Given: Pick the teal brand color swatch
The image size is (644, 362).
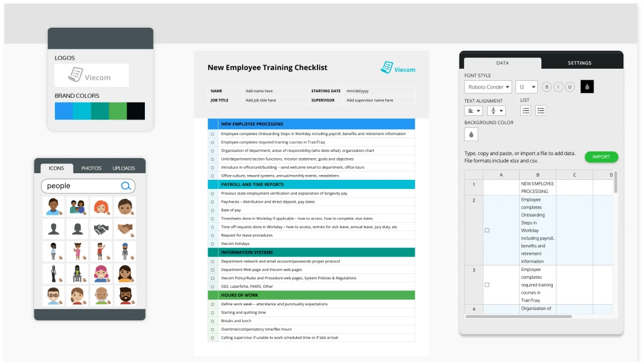Looking at the screenshot, I should coord(100,111).
